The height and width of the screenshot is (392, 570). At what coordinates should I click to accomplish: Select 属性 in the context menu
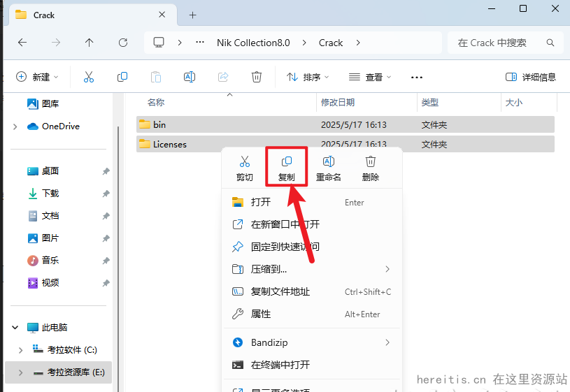312,314
